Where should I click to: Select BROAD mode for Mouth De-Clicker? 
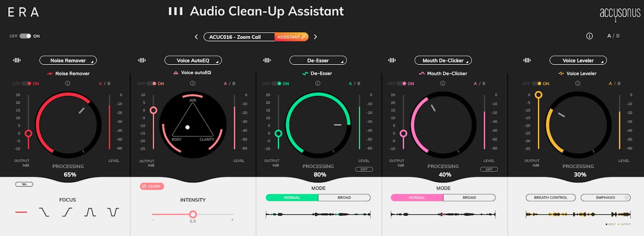(x=469, y=198)
